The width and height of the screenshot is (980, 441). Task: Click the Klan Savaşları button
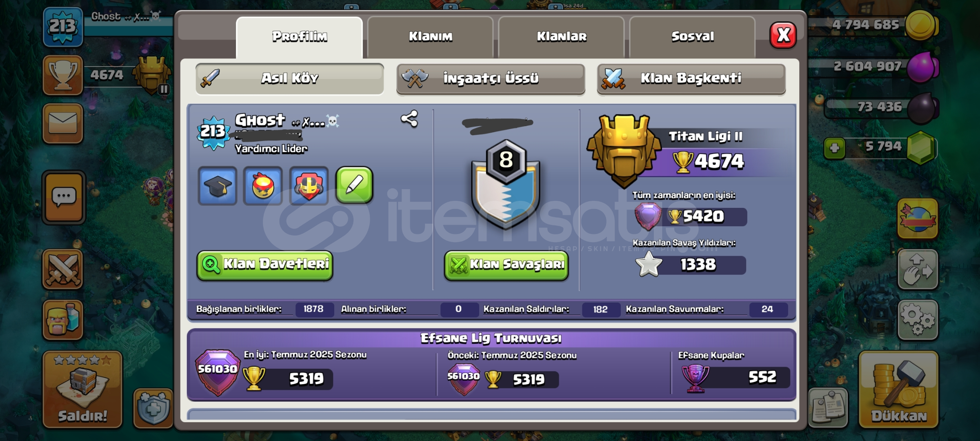pos(506,265)
